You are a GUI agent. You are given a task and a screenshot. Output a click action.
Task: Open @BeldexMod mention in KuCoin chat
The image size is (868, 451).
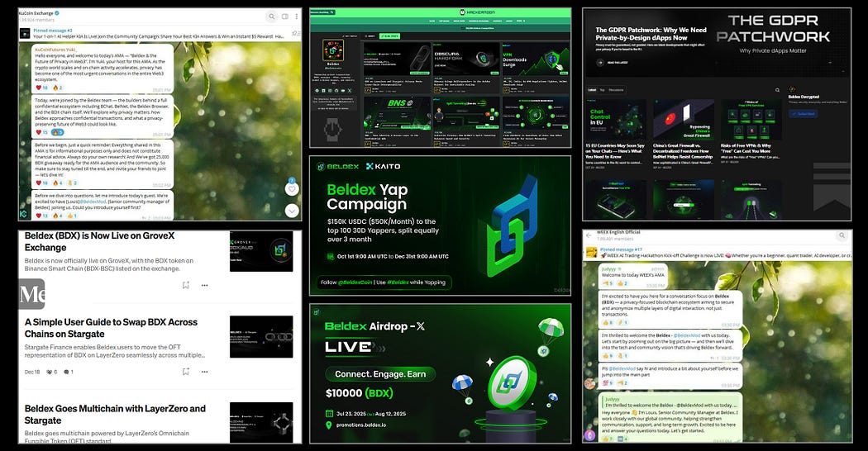click(92, 202)
